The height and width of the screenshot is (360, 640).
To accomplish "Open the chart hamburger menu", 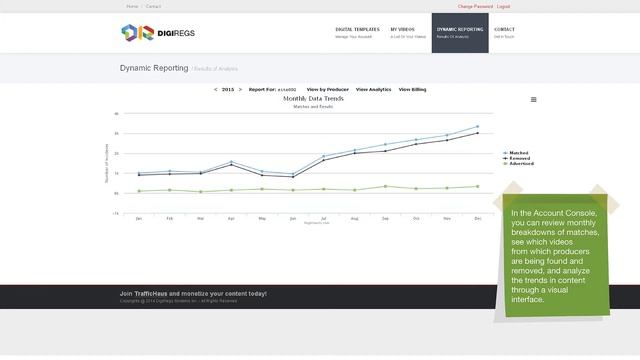I will (x=533, y=100).
